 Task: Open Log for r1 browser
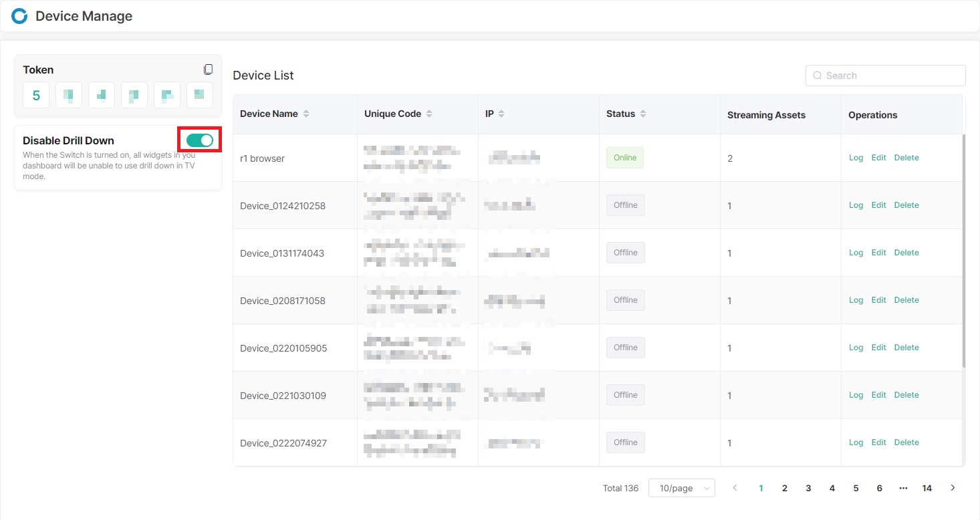[x=856, y=158]
